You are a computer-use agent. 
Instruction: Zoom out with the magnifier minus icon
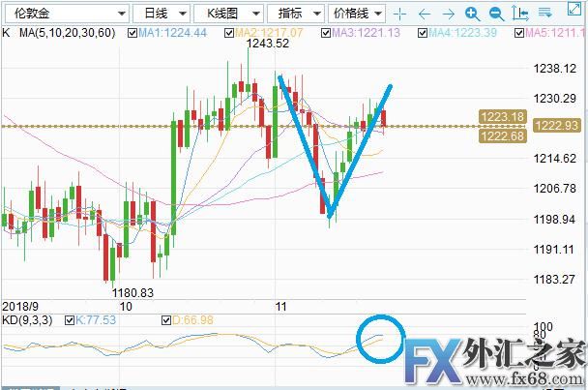pyautogui.click(x=494, y=14)
